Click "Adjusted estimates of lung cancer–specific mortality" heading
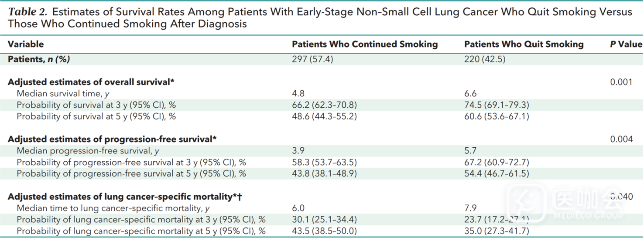 [125, 197]
